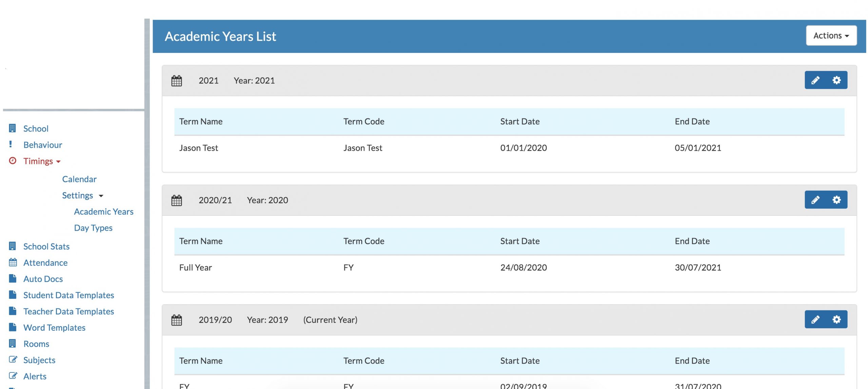The width and height of the screenshot is (868, 389).
Task: Open Word Templates link
Action: point(54,328)
